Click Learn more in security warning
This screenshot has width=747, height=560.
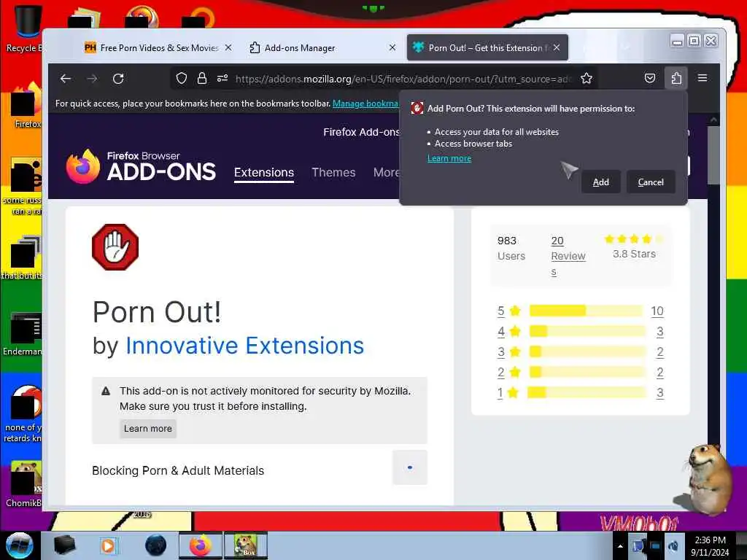[147, 429]
